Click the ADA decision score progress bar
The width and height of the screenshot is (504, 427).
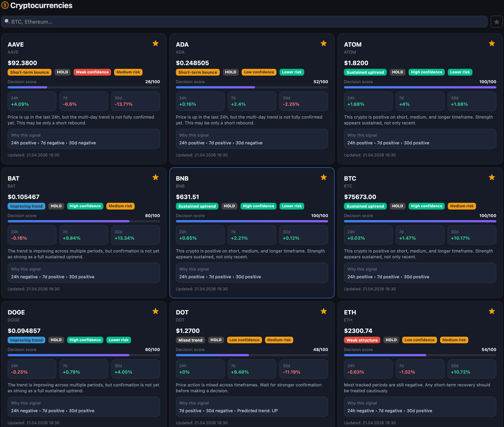(252, 87)
